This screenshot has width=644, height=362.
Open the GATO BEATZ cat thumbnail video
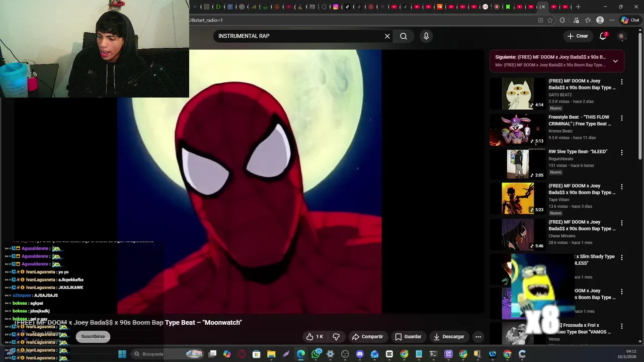point(518,94)
